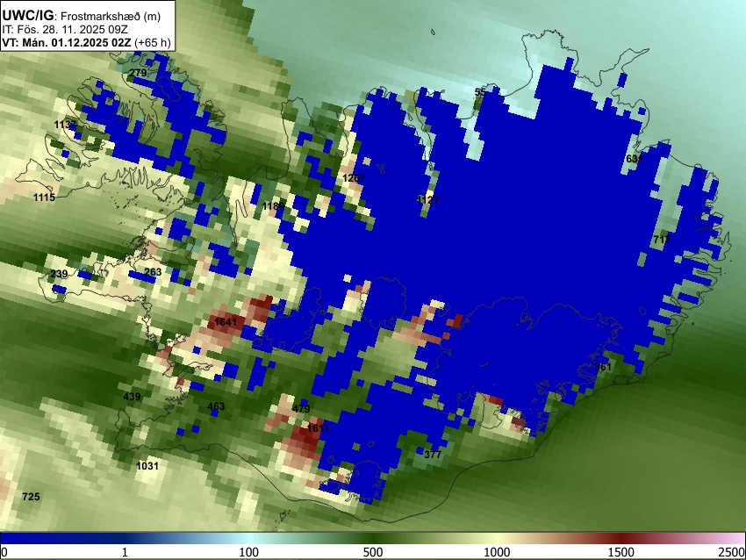The width and height of the screenshot is (746, 560).
Task: Click the 725 value label
Action: (31, 497)
